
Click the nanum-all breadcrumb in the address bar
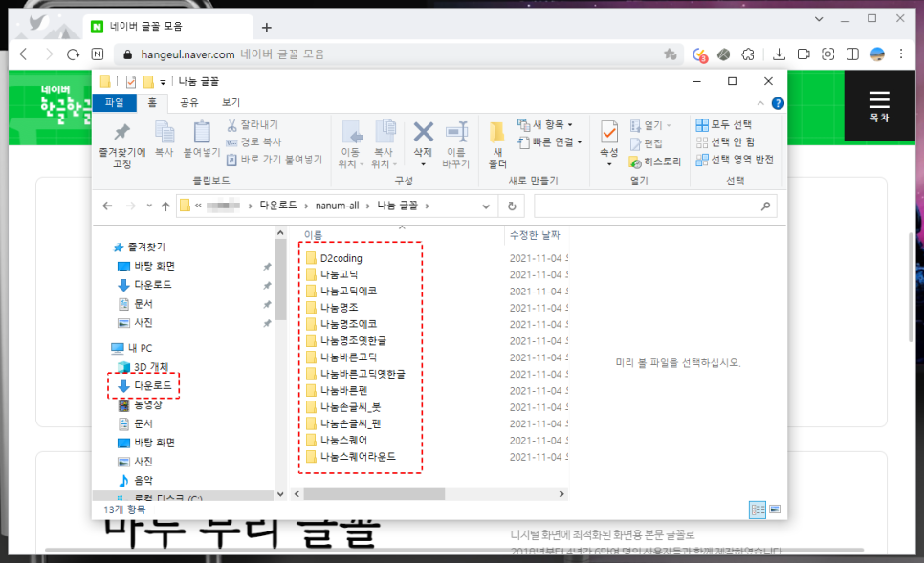click(337, 206)
